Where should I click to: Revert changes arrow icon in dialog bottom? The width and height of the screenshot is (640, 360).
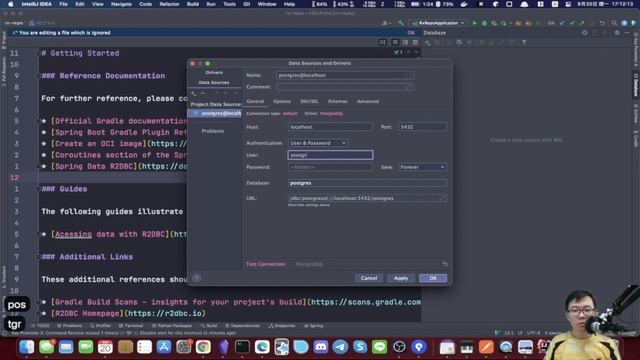[x=445, y=264]
